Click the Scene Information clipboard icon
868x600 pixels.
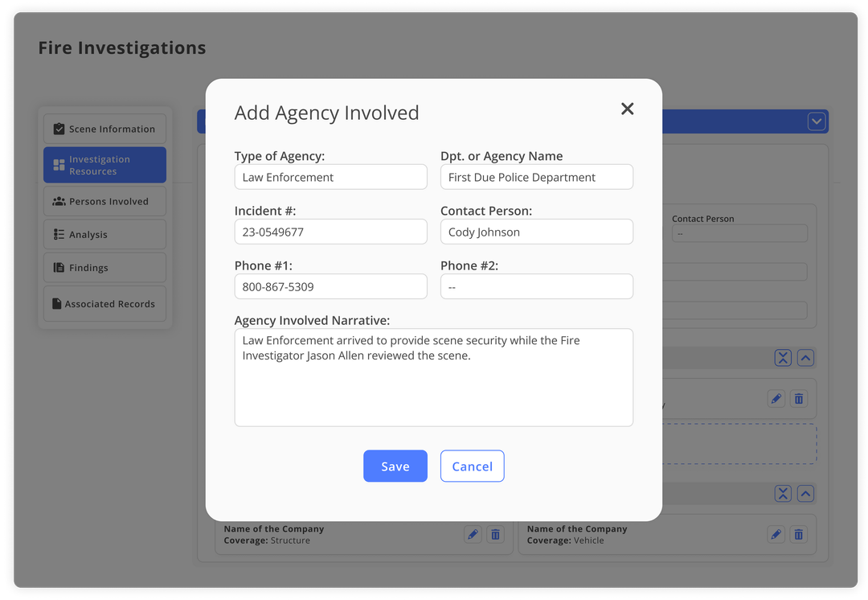tap(59, 129)
